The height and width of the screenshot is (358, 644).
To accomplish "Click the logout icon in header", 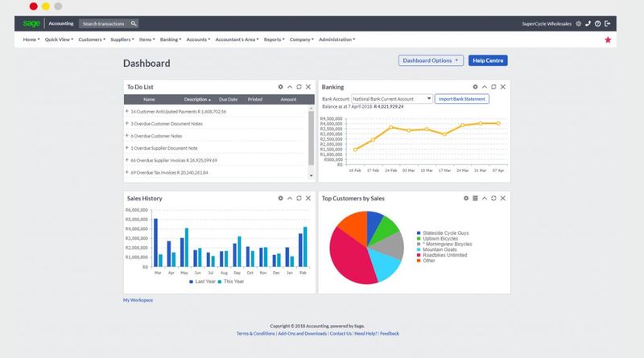I will click(608, 23).
